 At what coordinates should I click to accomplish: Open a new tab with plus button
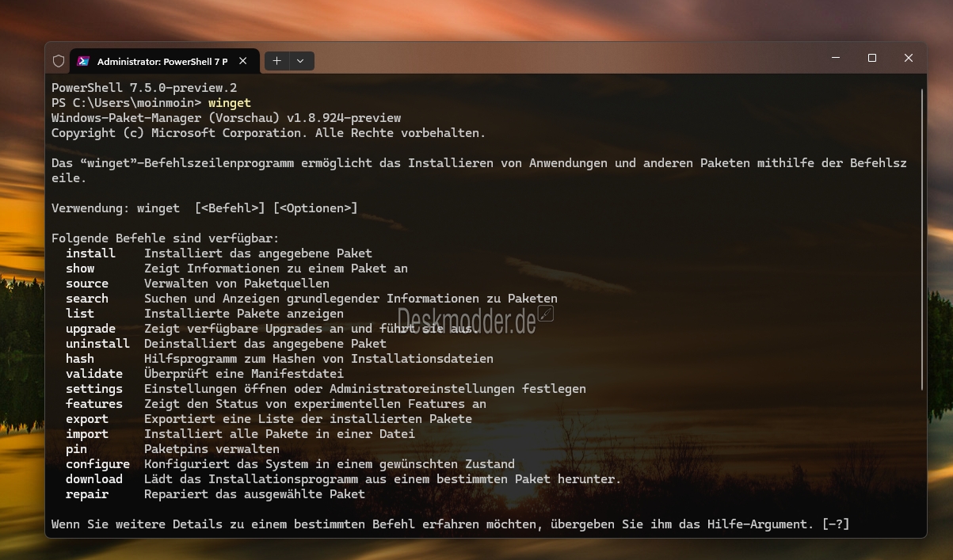tap(276, 61)
